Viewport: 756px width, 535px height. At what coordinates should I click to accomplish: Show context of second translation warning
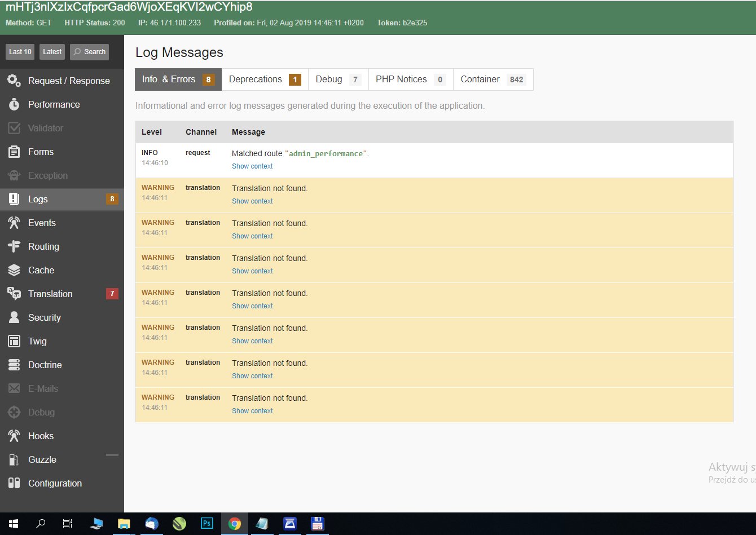pyautogui.click(x=252, y=236)
